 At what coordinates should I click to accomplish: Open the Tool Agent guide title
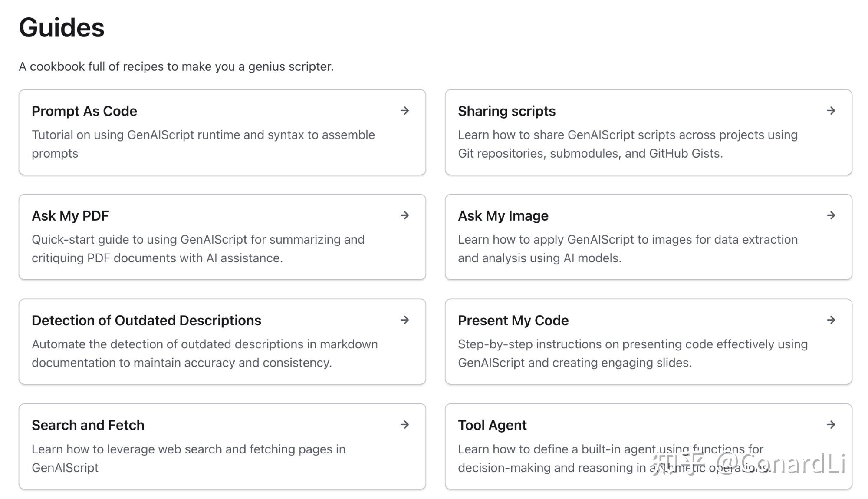coord(492,425)
